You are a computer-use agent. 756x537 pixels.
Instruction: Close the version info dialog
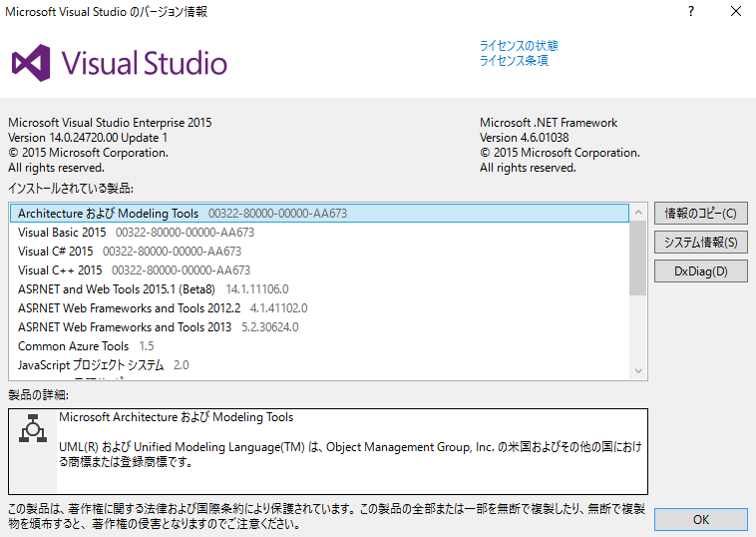pyautogui.click(x=736, y=11)
